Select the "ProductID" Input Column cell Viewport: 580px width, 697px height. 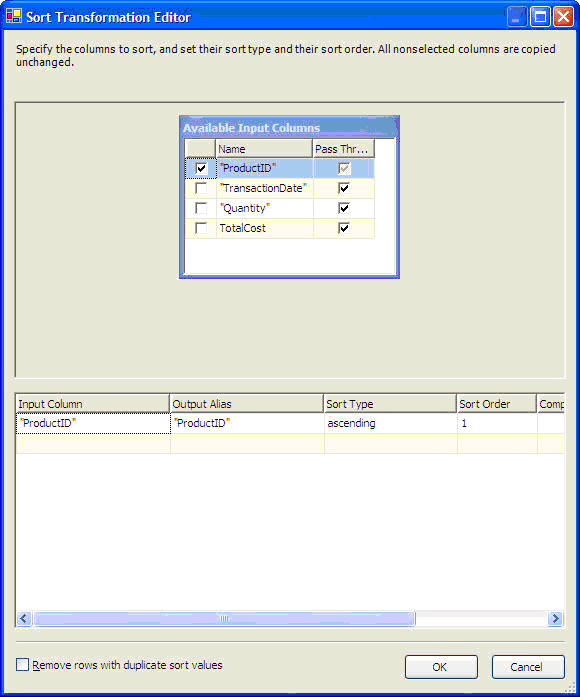click(93, 423)
